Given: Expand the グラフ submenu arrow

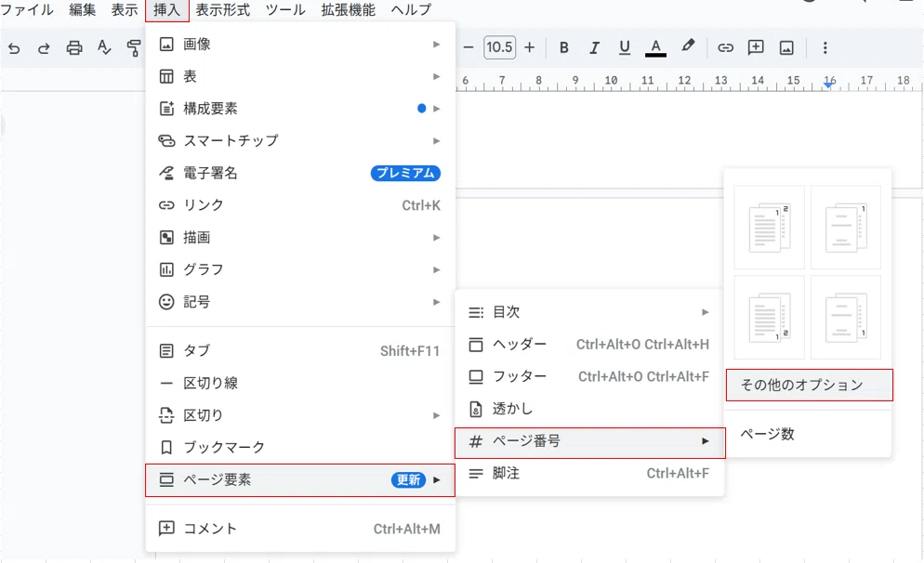Looking at the screenshot, I should tap(436, 269).
